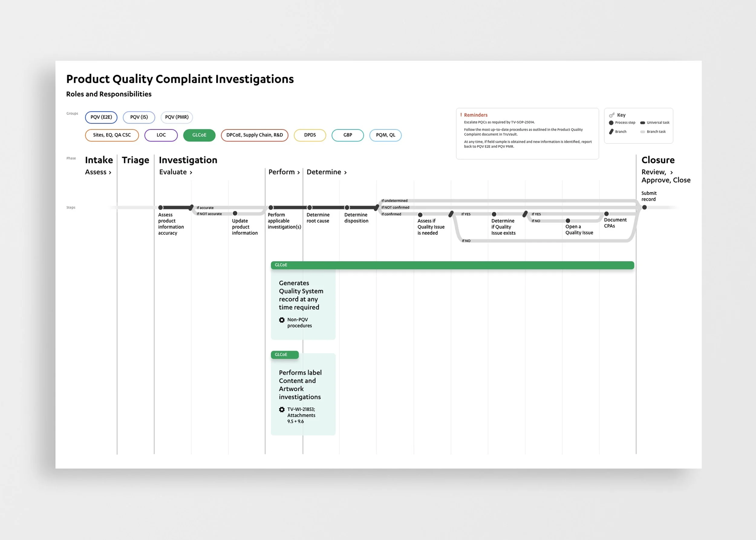The image size is (756, 540).
Task: Toggle the PQV (E2E) group filter
Action: click(101, 117)
